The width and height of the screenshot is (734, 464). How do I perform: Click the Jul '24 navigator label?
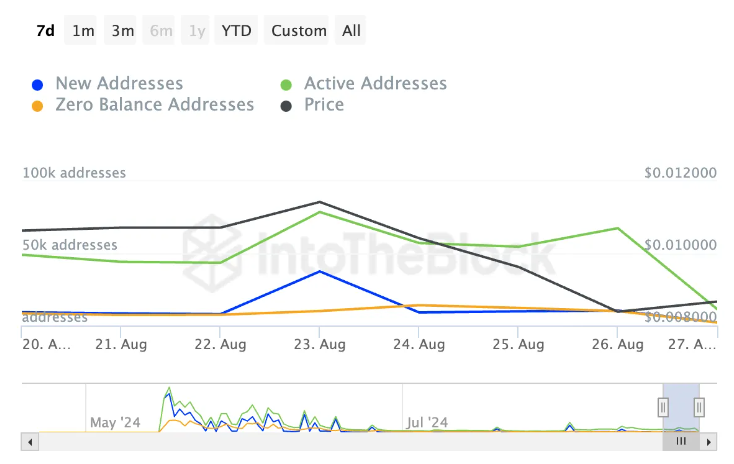pos(427,423)
